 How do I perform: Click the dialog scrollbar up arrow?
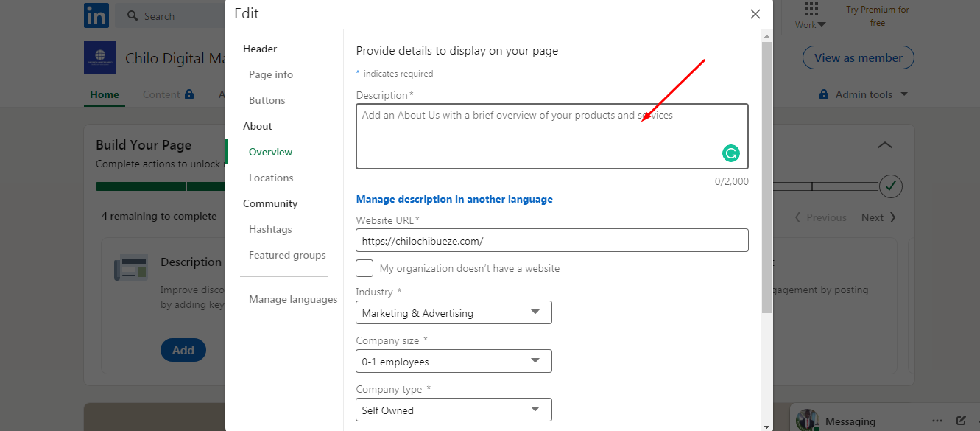pos(766,35)
